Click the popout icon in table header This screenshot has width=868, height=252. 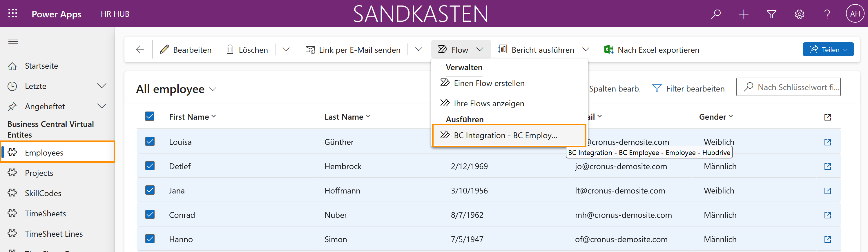(x=827, y=117)
